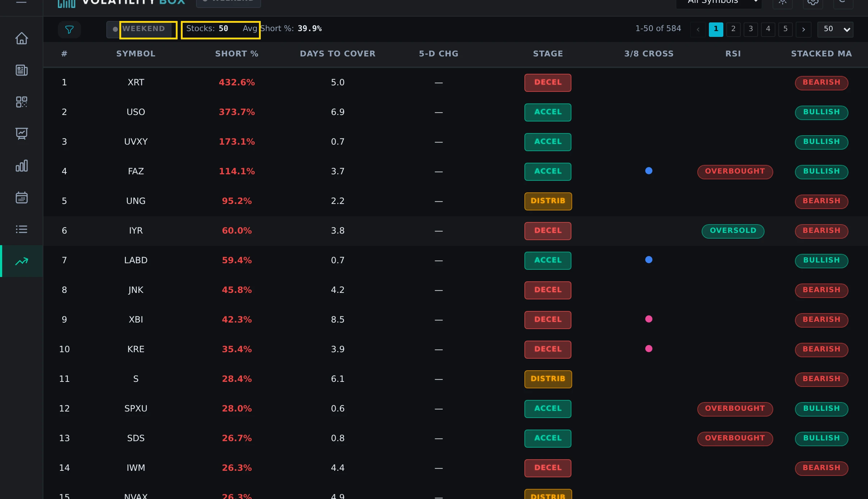
Task: Click the 432.6% short percent value
Action: (x=237, y=82)
